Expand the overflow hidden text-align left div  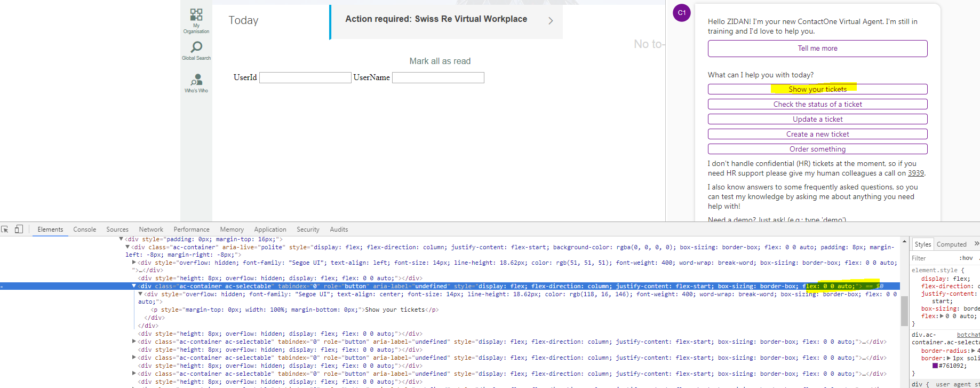point(134,262)
